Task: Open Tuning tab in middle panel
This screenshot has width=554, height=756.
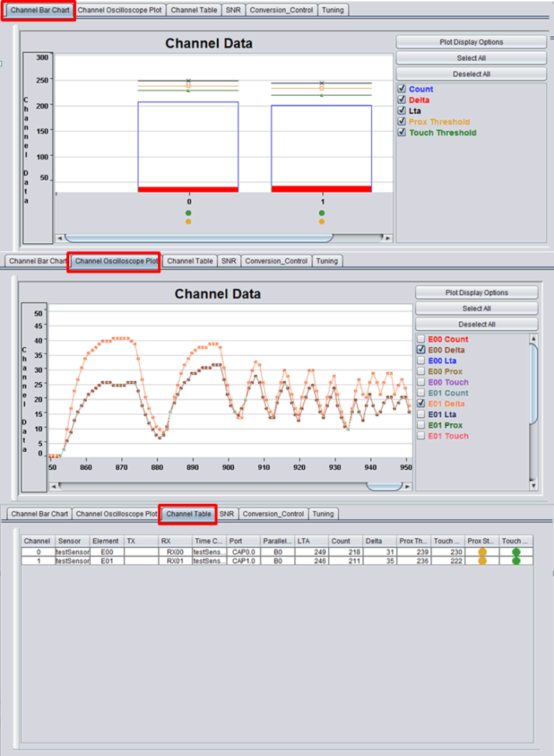Action: 327,261
